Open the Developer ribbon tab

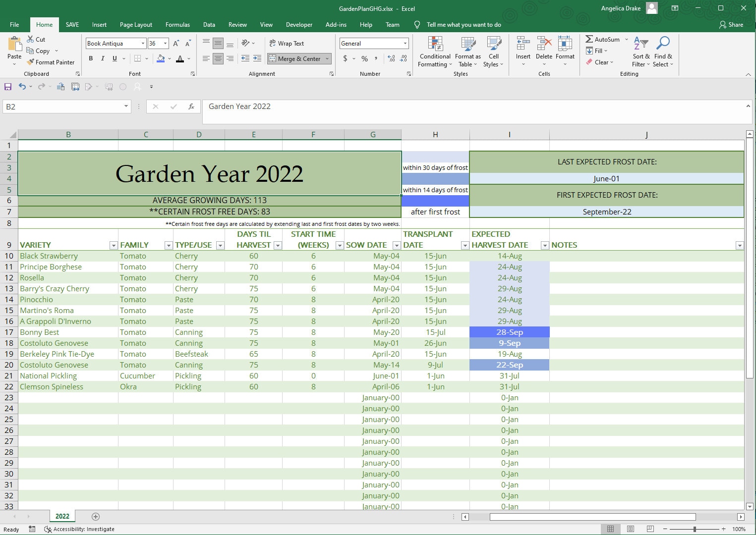(299, 24)
